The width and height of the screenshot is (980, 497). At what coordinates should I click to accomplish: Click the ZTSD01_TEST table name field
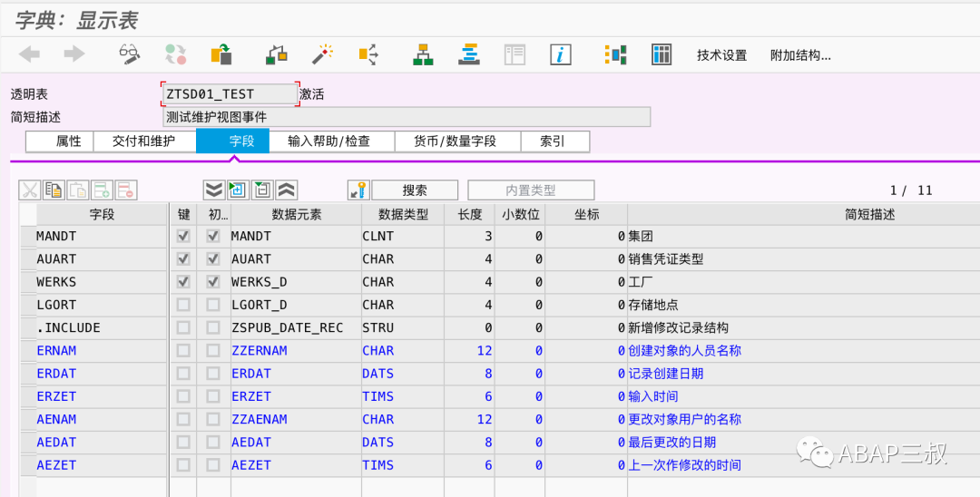pos(230,94)
